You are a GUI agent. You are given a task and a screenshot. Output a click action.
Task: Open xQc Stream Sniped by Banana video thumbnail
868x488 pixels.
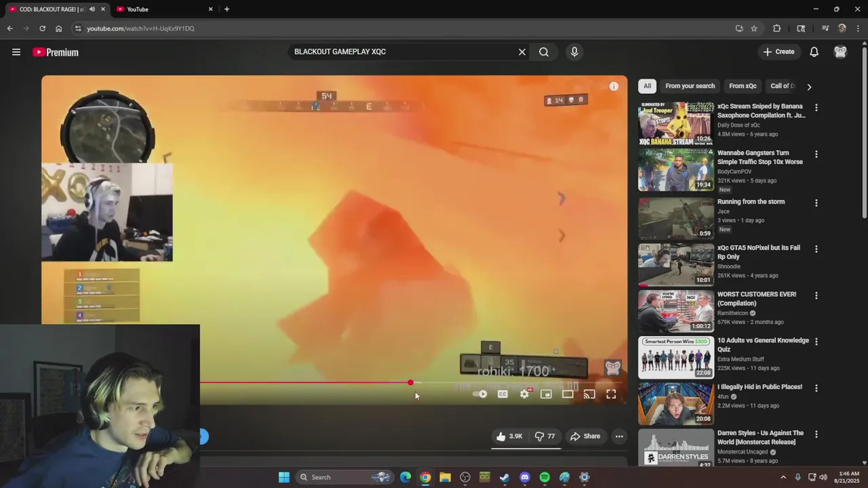[x=676, y=123]
